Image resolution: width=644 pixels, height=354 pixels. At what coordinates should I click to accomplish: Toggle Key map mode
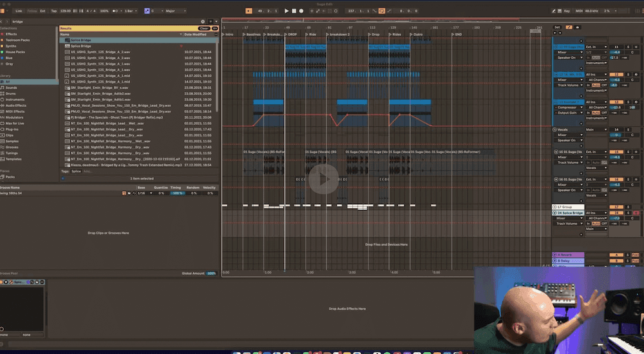567,11
